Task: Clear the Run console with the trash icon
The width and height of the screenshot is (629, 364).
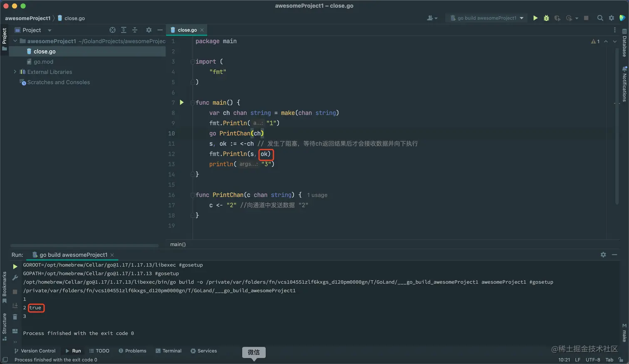Action: click(15, 317)
